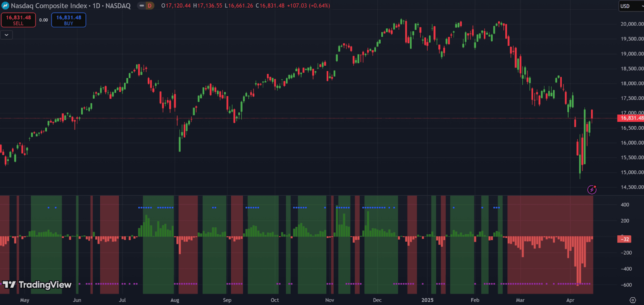Click the 0.00 spread value
This screenshot has width=644, height=305.
44,20
